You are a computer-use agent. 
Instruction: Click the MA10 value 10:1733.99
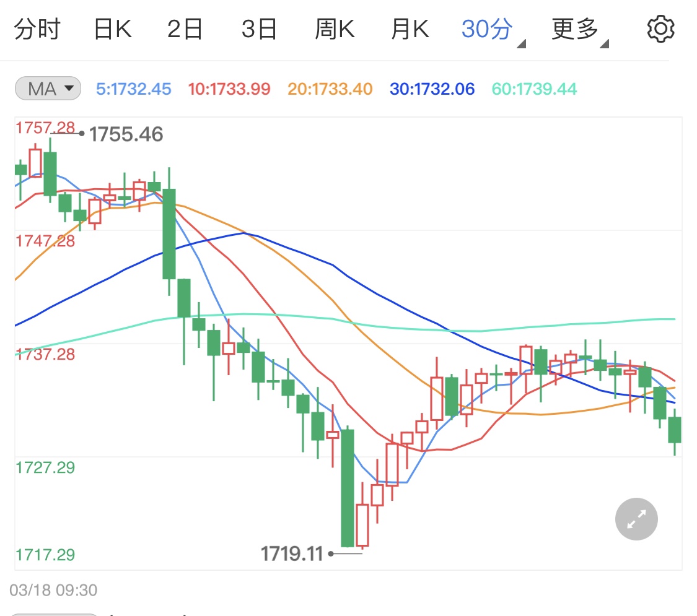coord(229,89)
